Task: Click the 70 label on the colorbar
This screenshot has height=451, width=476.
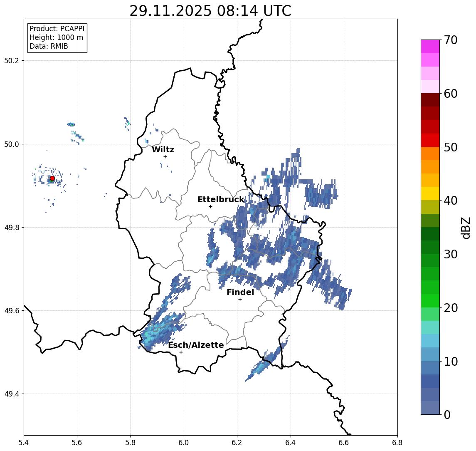Action: 450,40
